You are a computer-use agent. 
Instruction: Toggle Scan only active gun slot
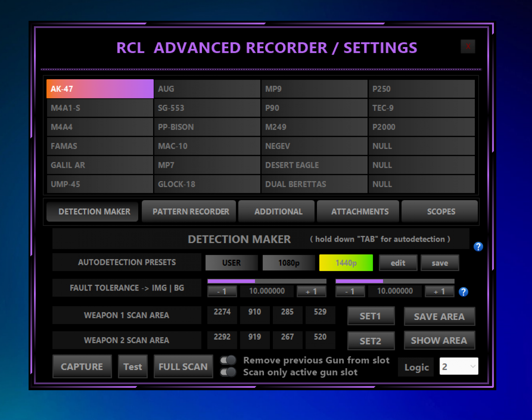pos(228,372)
